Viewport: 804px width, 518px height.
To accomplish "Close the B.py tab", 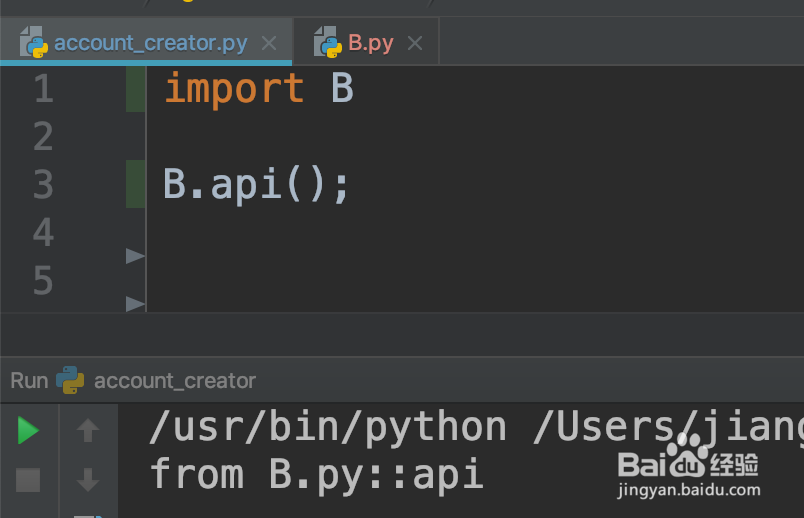I will pyautogui.click(x=415, y=43).
